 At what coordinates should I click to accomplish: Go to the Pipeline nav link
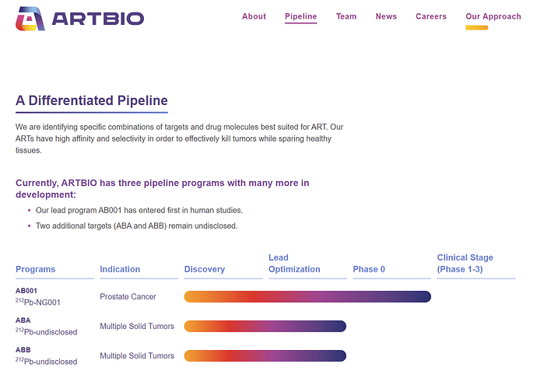coord(300,16)
